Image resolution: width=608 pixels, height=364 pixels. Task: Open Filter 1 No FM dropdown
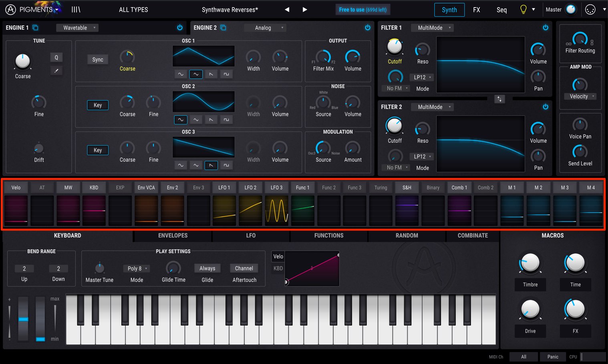pyautogui.click(x=397, y=88)
